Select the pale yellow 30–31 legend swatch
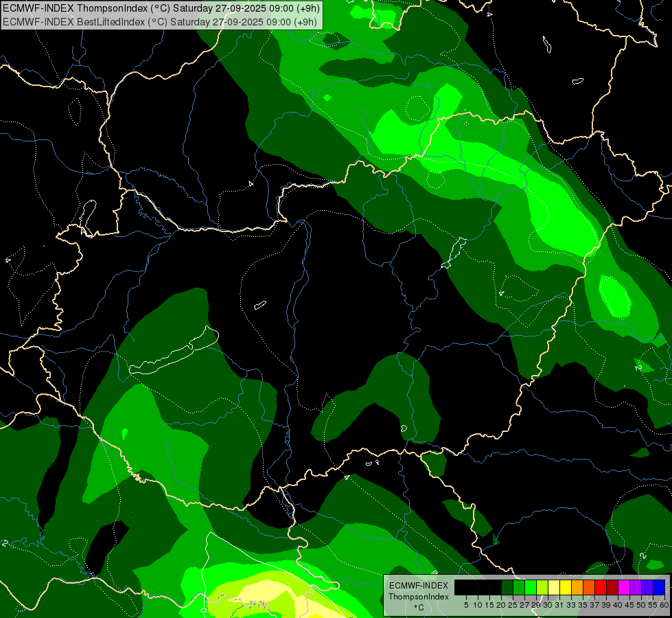Viewport: 672px width, 618px height. point(554,587)
